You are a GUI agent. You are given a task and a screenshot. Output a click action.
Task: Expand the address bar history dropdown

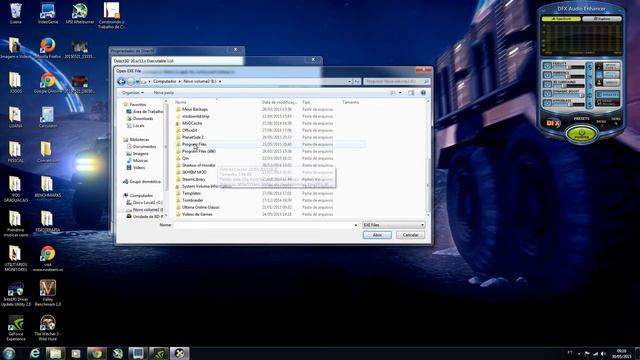tap(349, 82)
